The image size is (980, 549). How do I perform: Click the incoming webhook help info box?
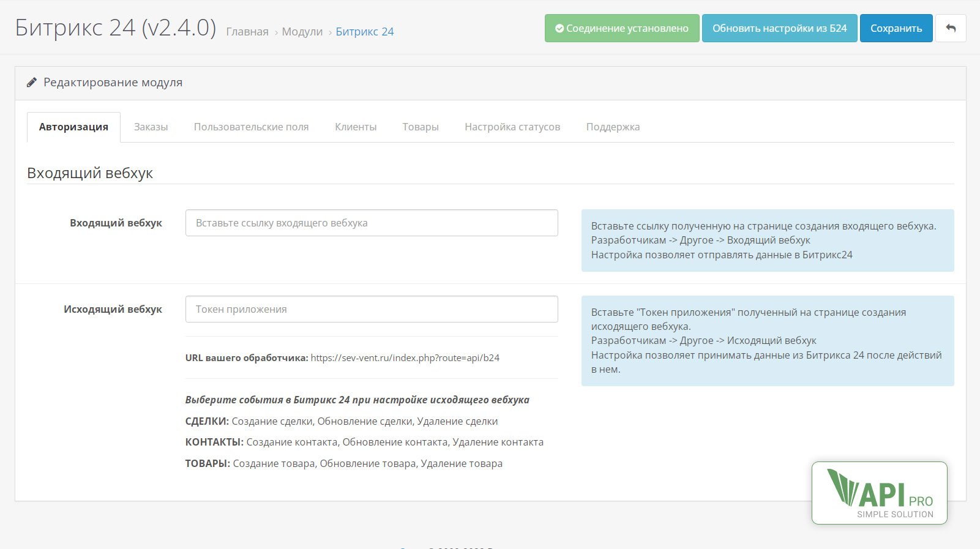[x=768, y=241]
